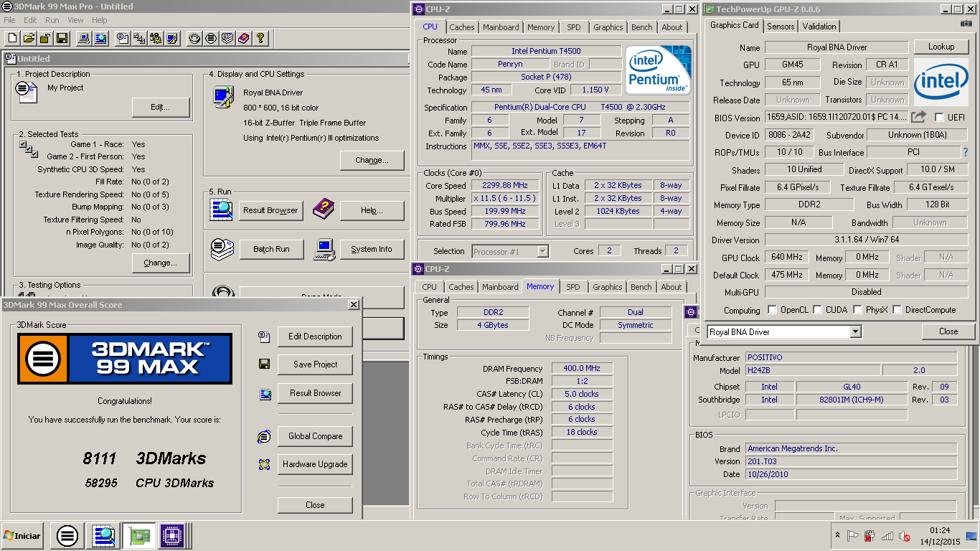Enable the CUDA checkbox
This screenshot has height=551, width=980.
pyautogui.click(x=817, y=310)
